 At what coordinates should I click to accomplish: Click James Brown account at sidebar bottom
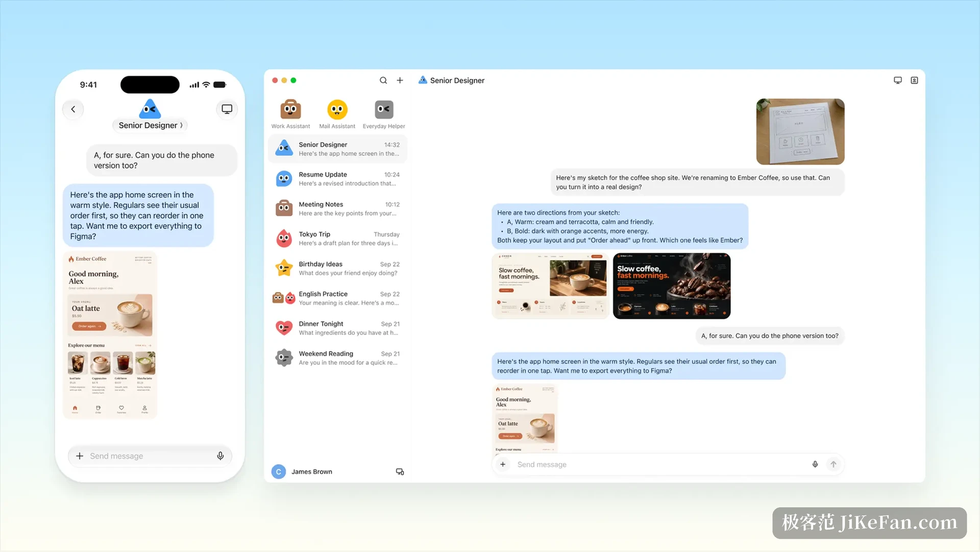[x=302, y=472]
